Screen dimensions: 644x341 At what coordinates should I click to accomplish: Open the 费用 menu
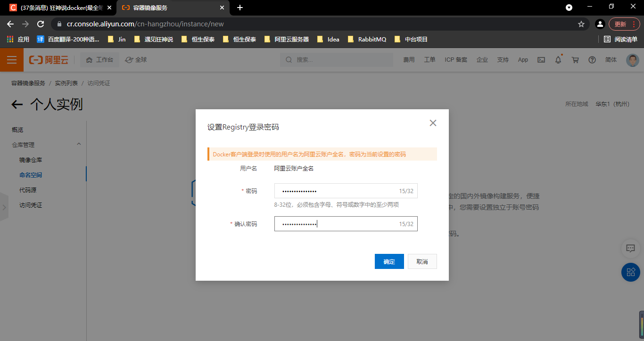(409, 60)
